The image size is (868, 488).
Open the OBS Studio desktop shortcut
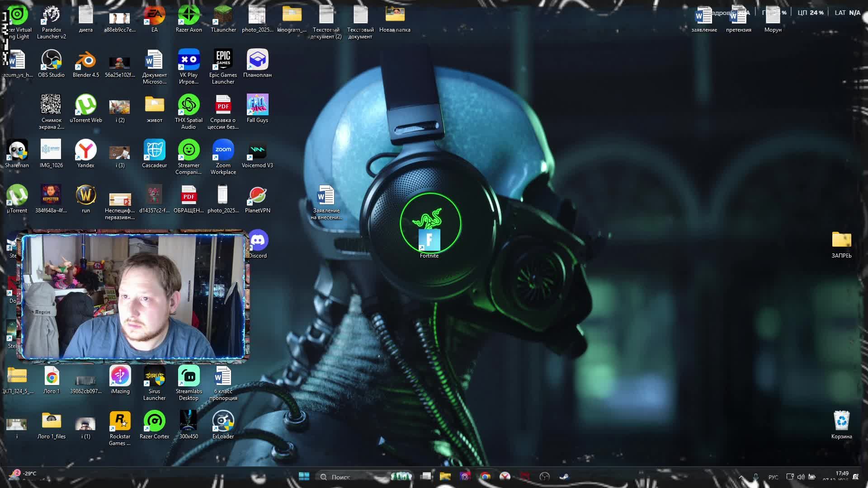(x=51, y=61)
